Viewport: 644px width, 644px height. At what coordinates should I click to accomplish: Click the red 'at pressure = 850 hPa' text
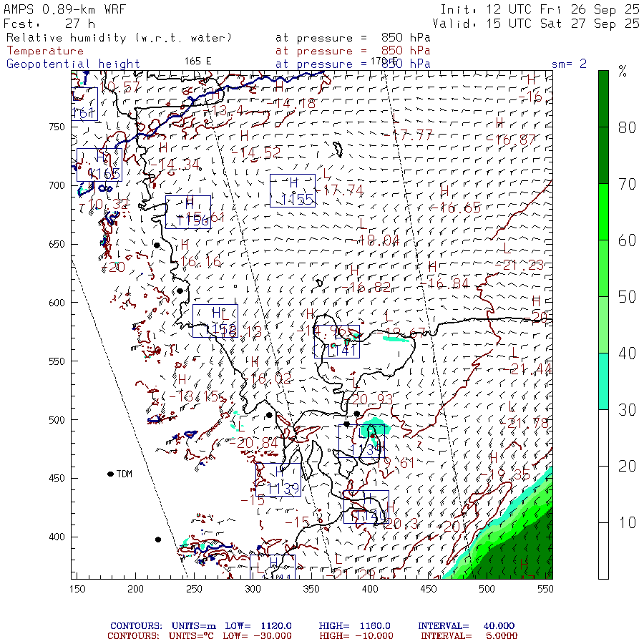tap(353, 51)
